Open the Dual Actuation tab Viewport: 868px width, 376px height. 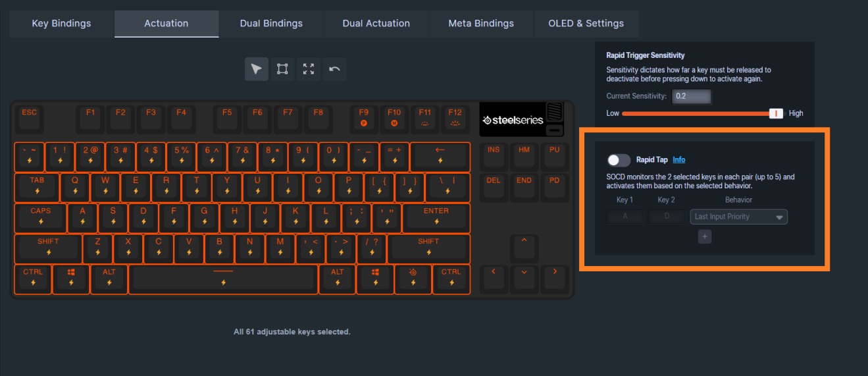pyautogui.click(x=376, y=24)
